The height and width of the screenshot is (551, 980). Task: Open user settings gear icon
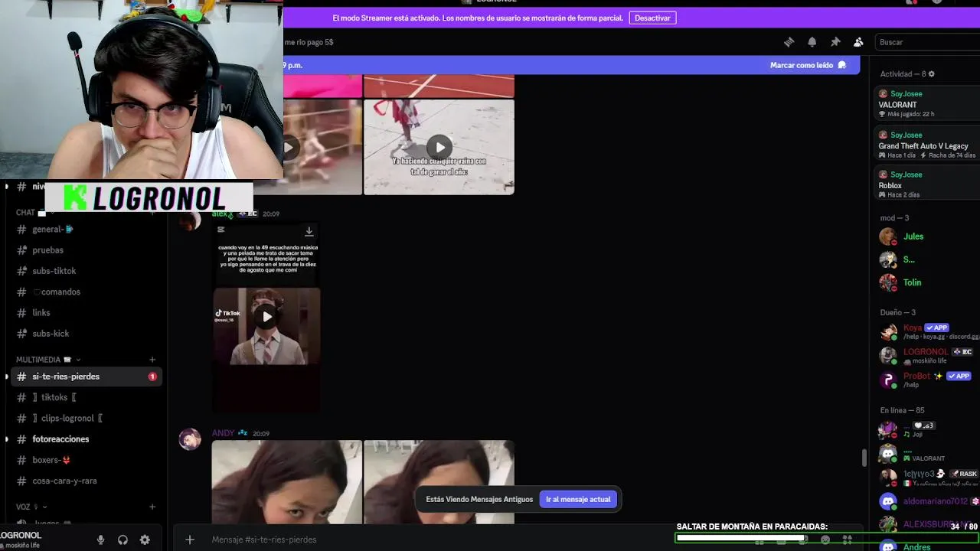pyautogui.click(x=145, y=540)
